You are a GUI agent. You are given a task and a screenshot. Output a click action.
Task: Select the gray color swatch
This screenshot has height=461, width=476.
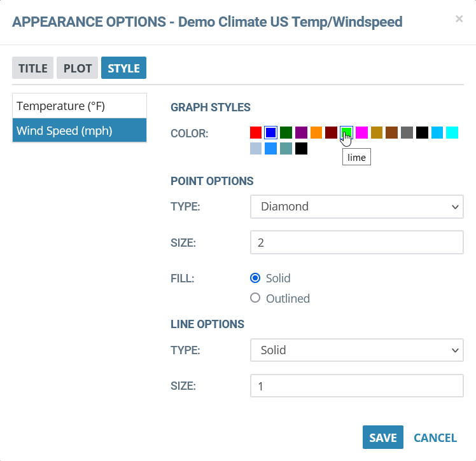pos(407,132)
